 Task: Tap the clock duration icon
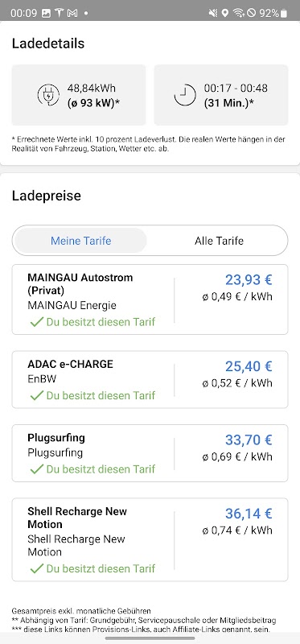pos(185,95)
